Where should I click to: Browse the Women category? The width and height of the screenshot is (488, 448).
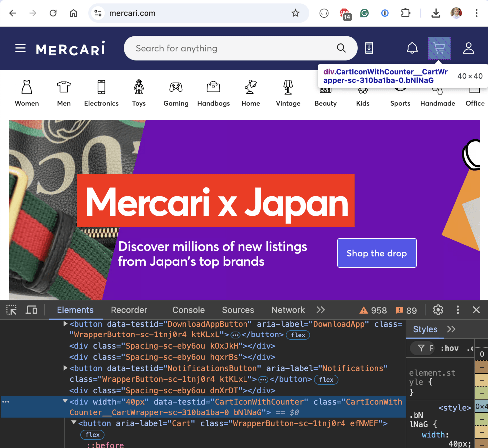[x=27, y=93]
